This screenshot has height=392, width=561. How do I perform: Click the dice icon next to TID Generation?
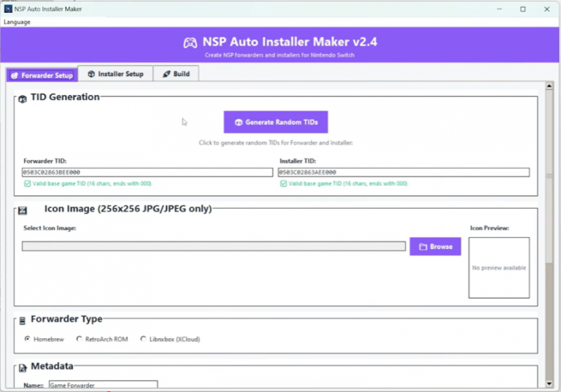(22, 98)
